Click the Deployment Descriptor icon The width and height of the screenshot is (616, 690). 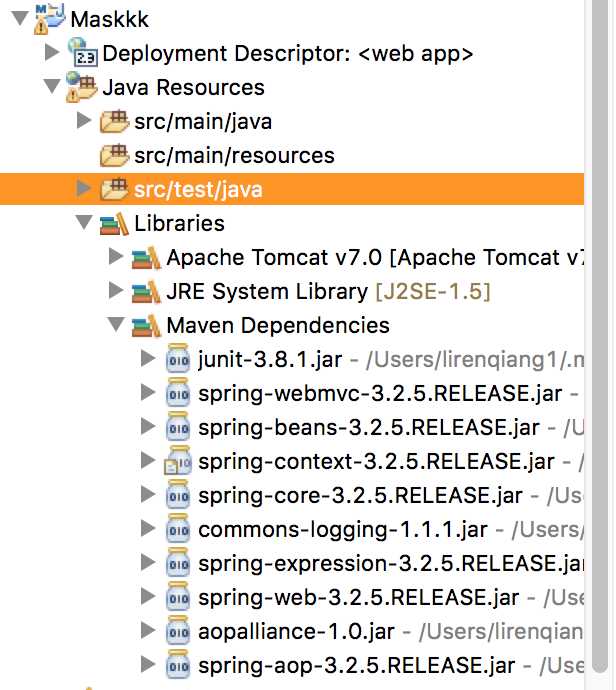(83, 52)
